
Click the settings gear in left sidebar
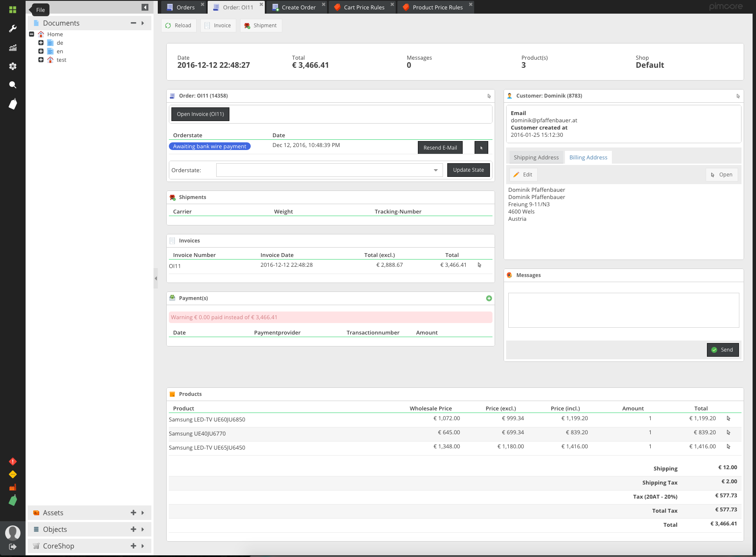click(12, 66)
